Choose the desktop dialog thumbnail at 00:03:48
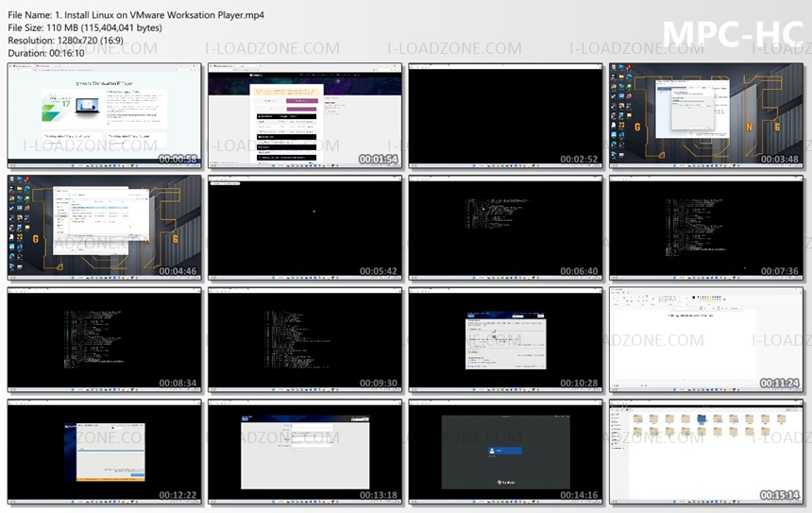This screenshot has height=513, width=812. (x=706, y=116)
